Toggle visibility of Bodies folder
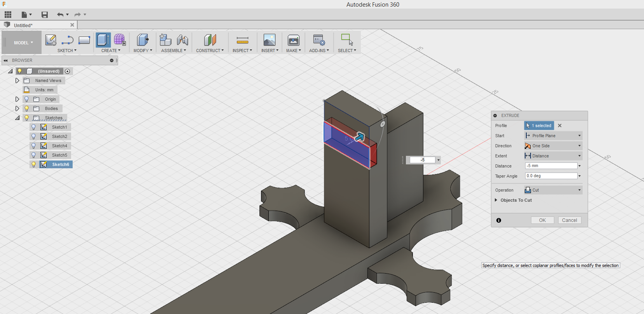Viewport: 644px width, 314px height. coord(26,108)
